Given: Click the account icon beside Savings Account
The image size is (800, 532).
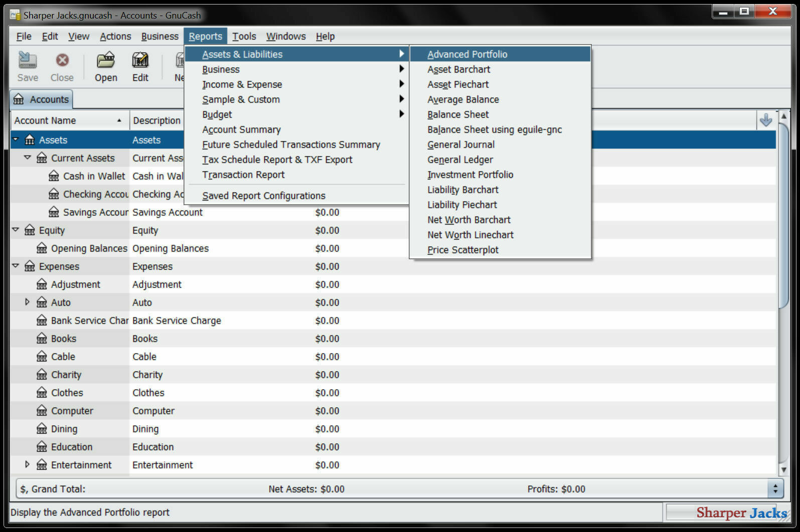Looking at the screenshot, I should click(x=54, y=212).
